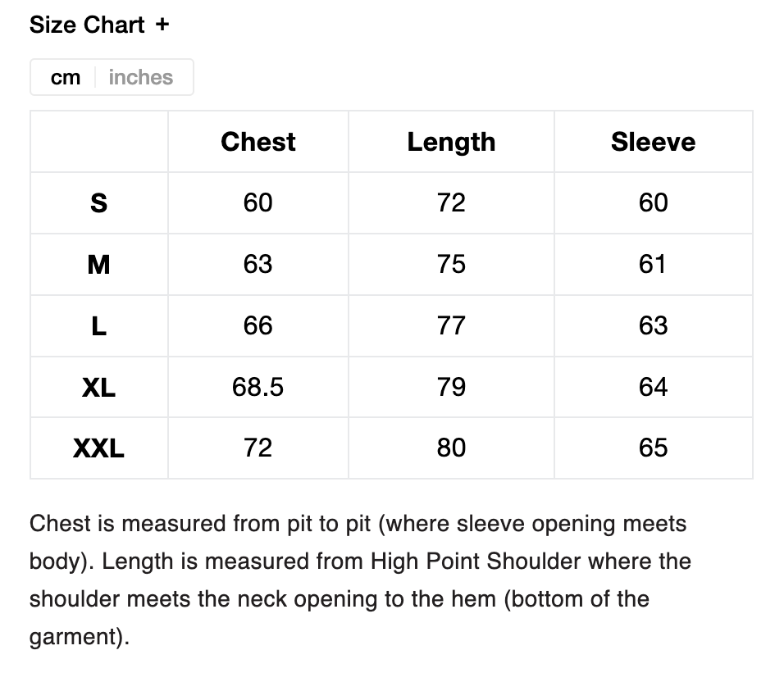Click the chest measurement description paragraph
The image size is (784, 682).
(x=359, y=580)
